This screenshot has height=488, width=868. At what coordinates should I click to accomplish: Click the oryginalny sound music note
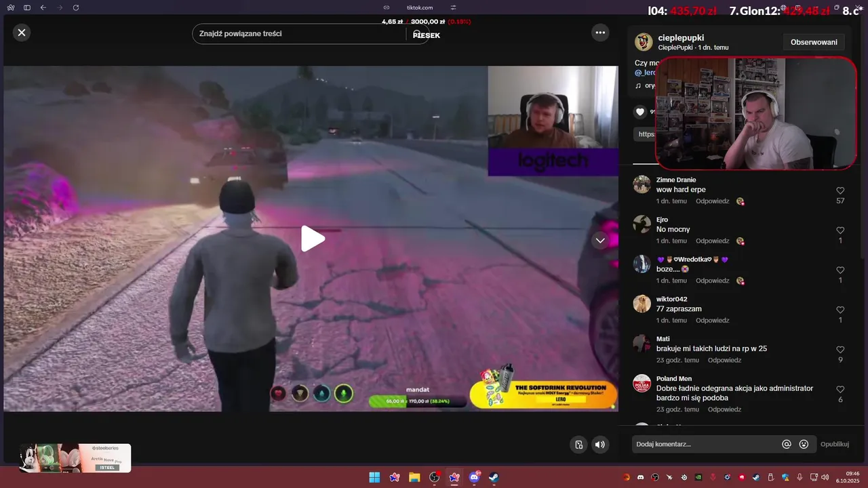coord(638,86)
